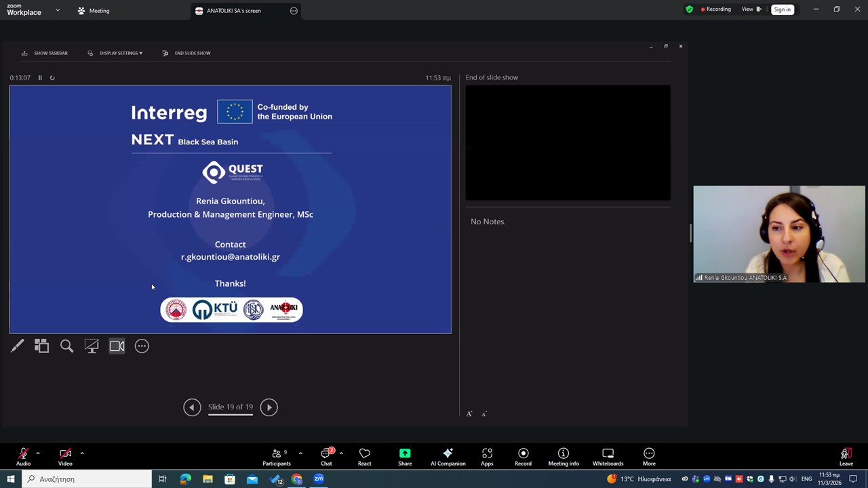Open more slide show options ellipsis
868x488 pixels.
(x=142, y=346)
